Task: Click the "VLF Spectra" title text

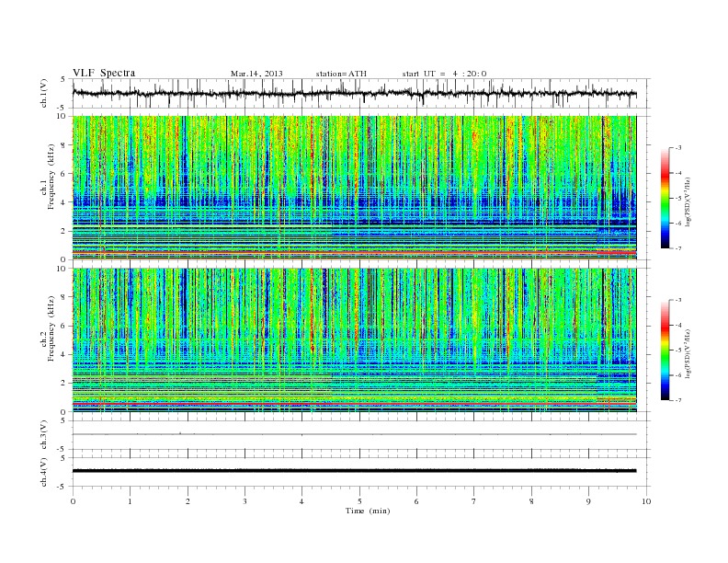Action: pos(104,73)
